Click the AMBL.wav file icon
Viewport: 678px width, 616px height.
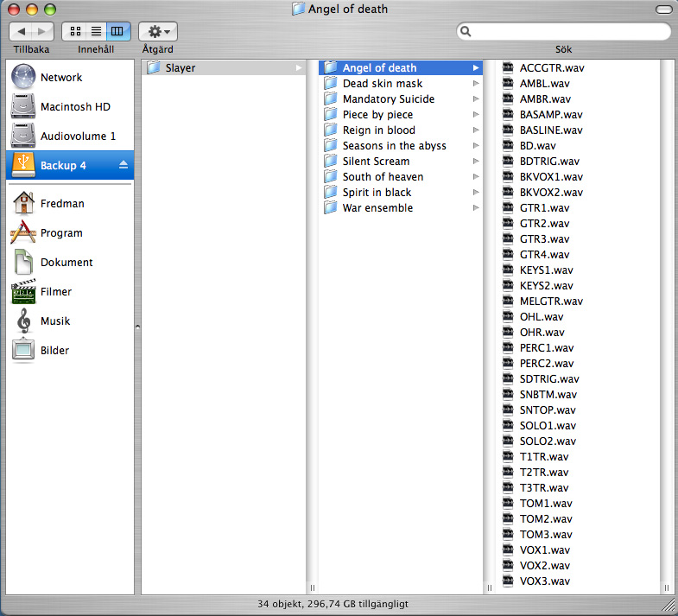click(x=508, y=83)
